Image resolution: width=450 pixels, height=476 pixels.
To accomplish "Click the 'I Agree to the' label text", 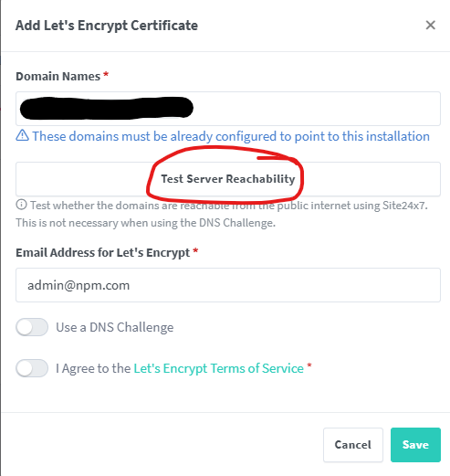I will point(93,368).
